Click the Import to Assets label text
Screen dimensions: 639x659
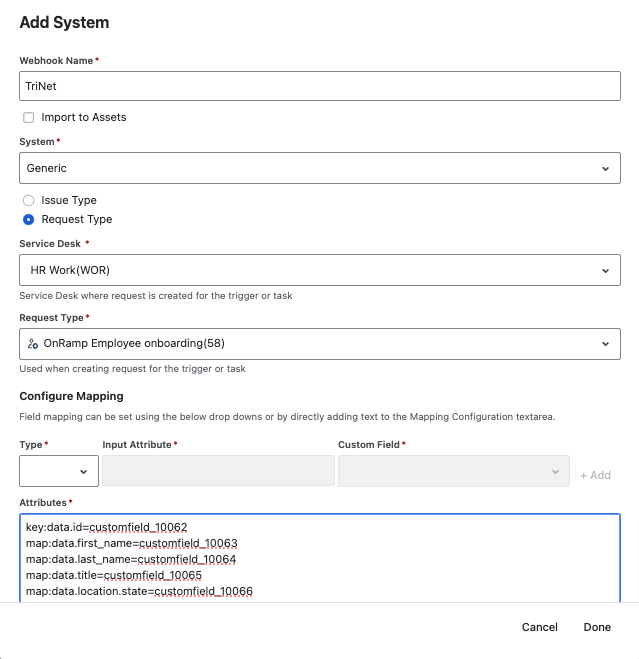point(84,117)
